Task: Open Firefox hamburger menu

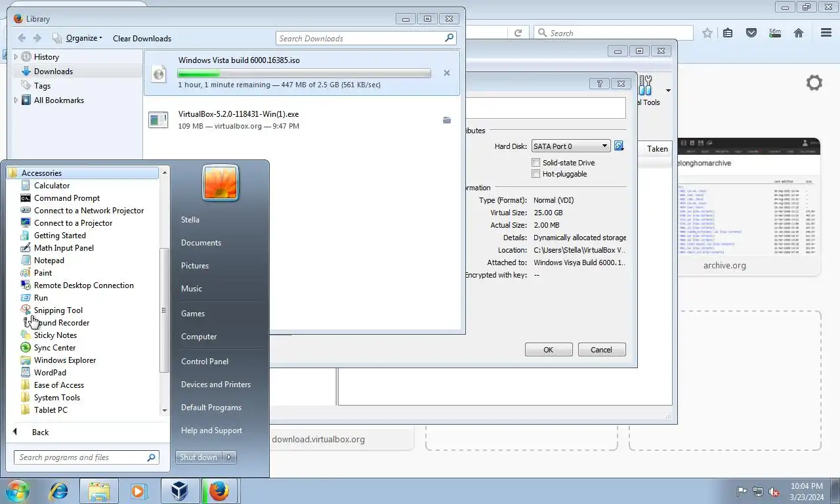Action: pos(826,33)
